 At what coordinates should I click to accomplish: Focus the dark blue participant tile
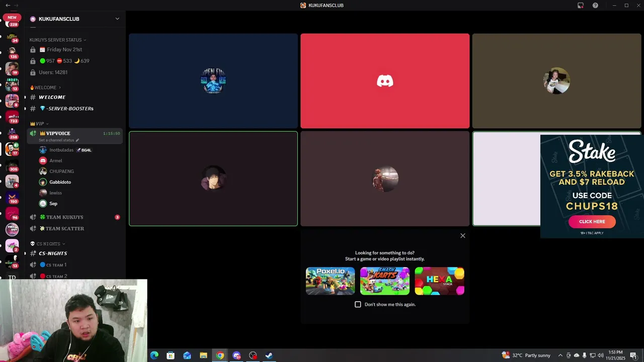[x=213, y=81]
